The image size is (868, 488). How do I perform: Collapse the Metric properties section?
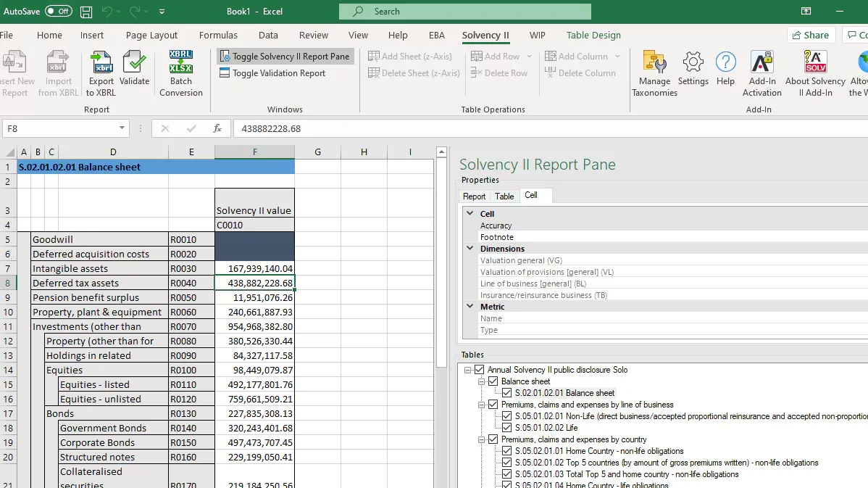pyautogui.click(x=470, y=306)
